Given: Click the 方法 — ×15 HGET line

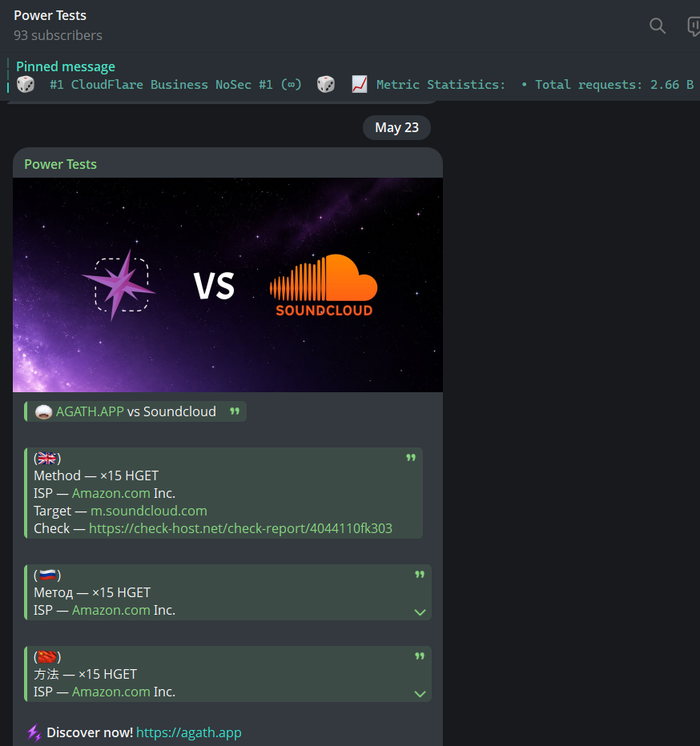Looking at the screenshot, I should [85, 674].
